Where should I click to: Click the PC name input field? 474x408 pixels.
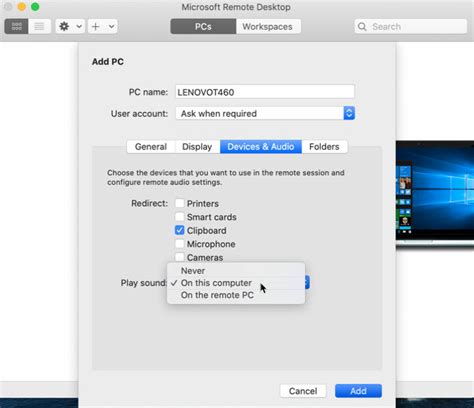[x=265, y=92]
